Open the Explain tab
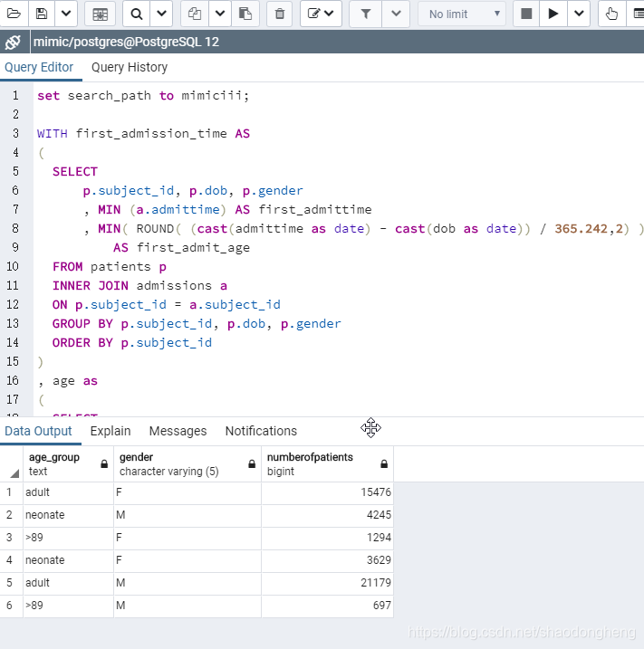Screen dimensions: 644x649 [x=111, y=431]
